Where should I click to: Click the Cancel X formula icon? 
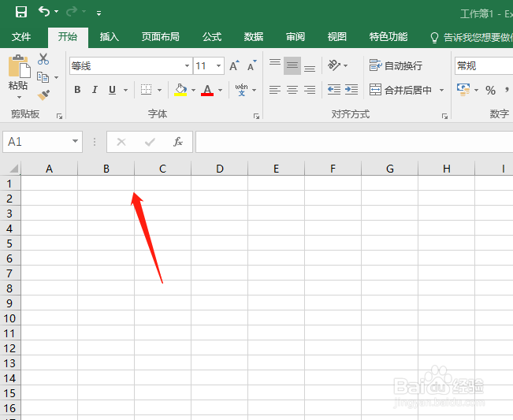point(121,142)
